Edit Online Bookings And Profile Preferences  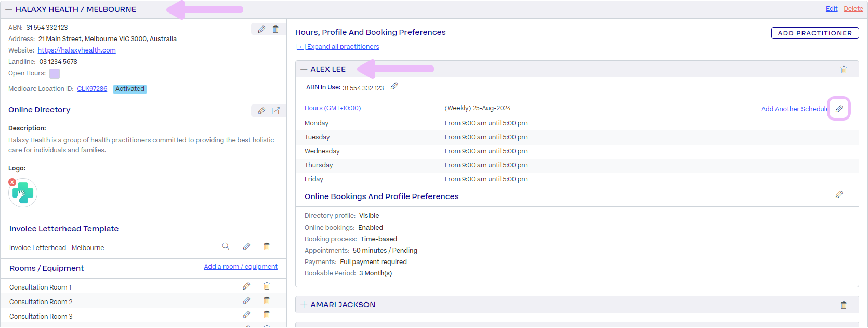pos(839,194)
